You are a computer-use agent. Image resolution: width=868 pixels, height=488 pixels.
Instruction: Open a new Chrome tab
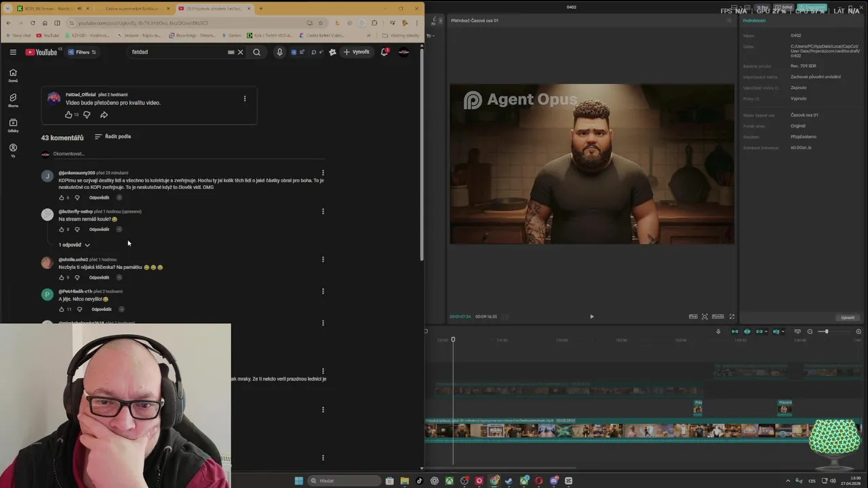[x=262, y=9]
